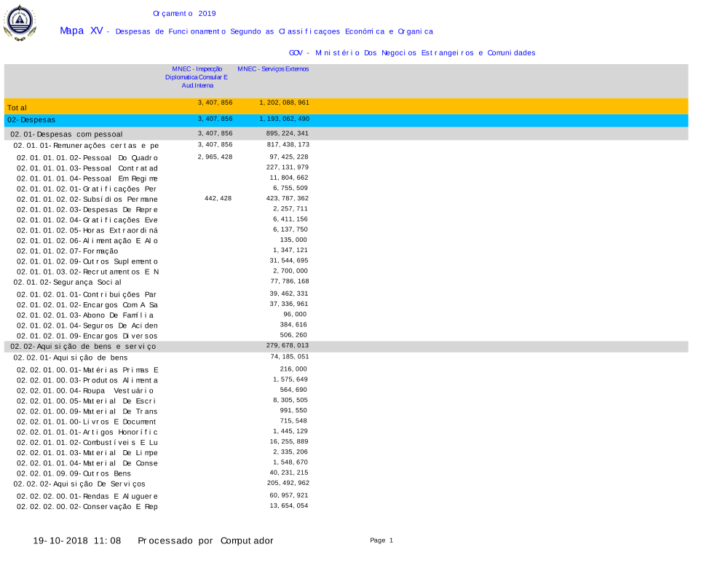The height and width of the screenshot is (563, 728).
Task: Click the "Mapa XV" title text
Action: [x=81, y=31]
